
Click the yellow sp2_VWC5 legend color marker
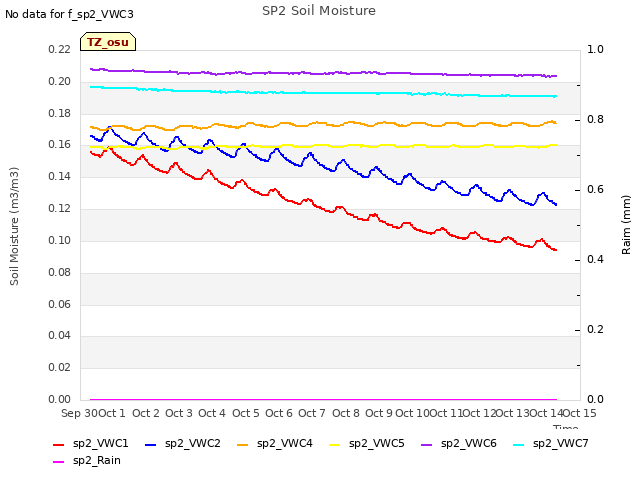(335, 444)
